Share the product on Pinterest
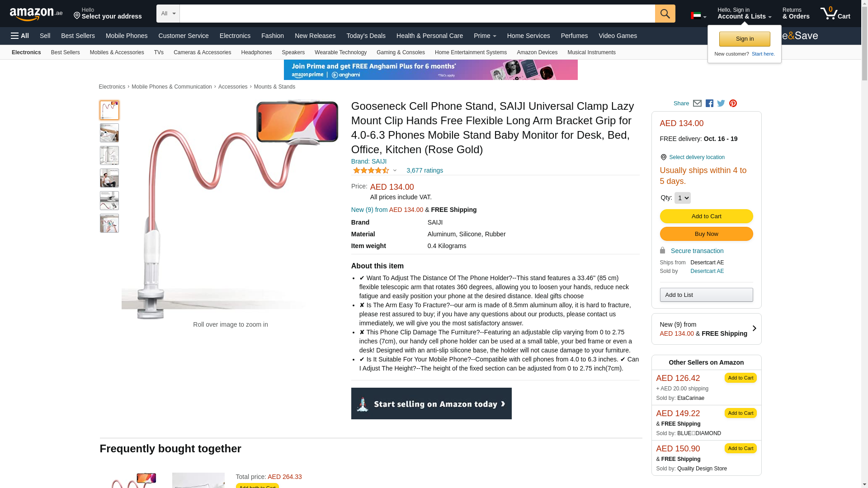 tap(733, 103)
